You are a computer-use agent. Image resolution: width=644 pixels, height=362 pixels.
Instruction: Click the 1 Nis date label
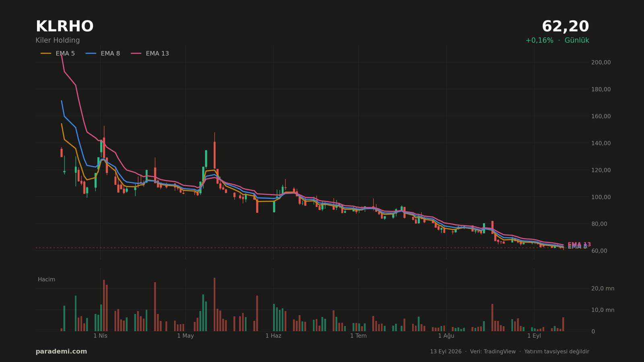point(100,336)
